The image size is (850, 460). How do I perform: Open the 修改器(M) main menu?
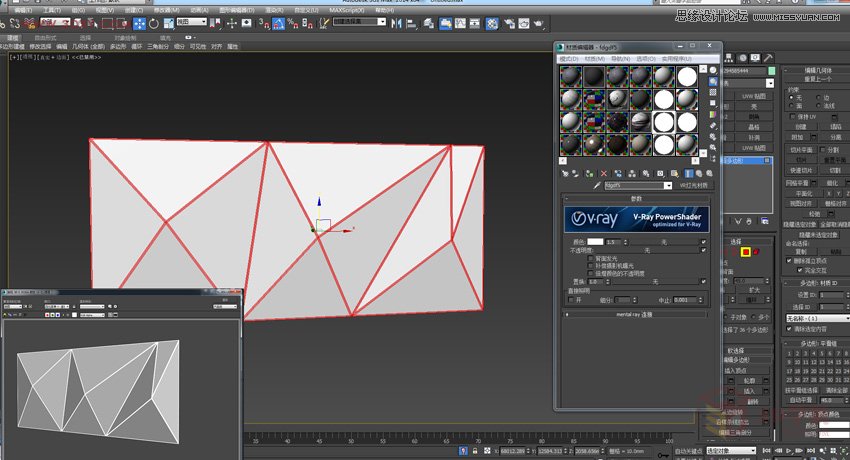tap(166, 10)
